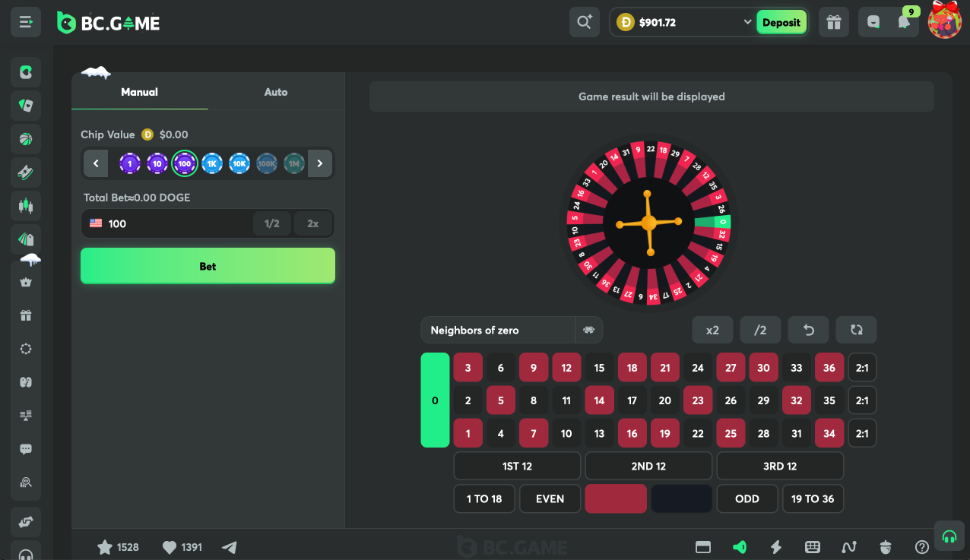Screen dimensions: 970x560
Task: Select the 1K chip
Action: click(212, 163)
